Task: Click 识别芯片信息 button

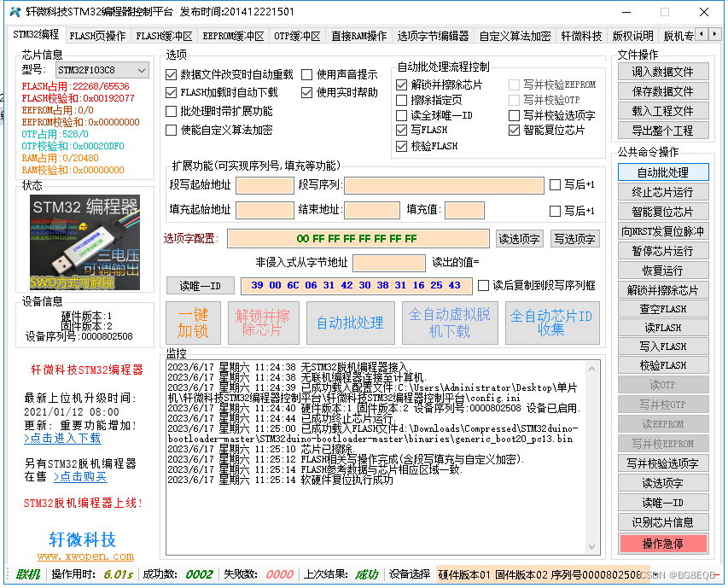Action: pos(663,522)
